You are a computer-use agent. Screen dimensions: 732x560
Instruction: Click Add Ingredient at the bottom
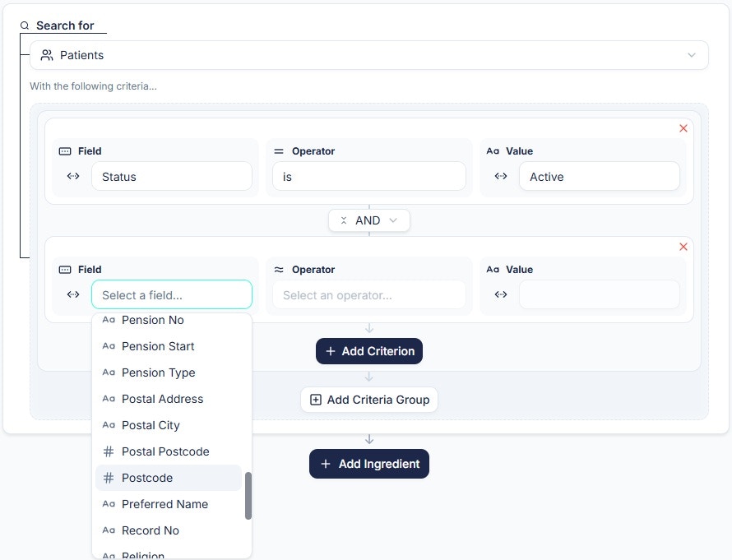pyautogui.click(x=368, y=463)
